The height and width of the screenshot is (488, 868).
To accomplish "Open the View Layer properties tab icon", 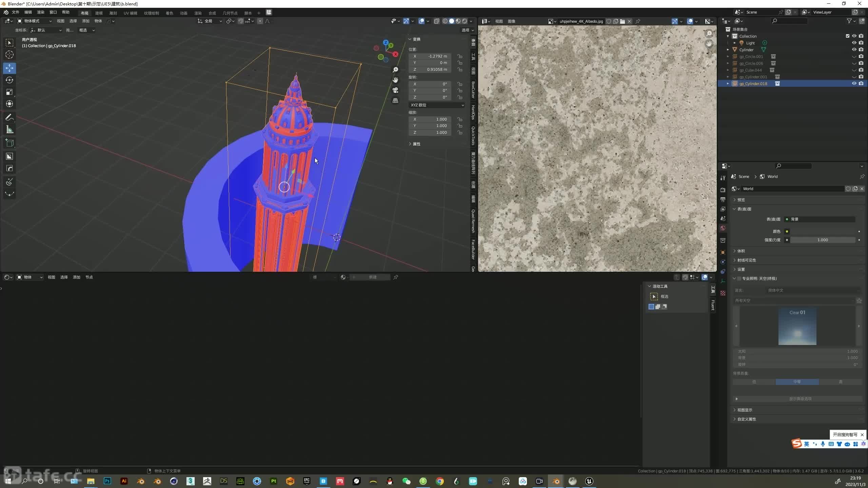I will [x=723, y=209].
